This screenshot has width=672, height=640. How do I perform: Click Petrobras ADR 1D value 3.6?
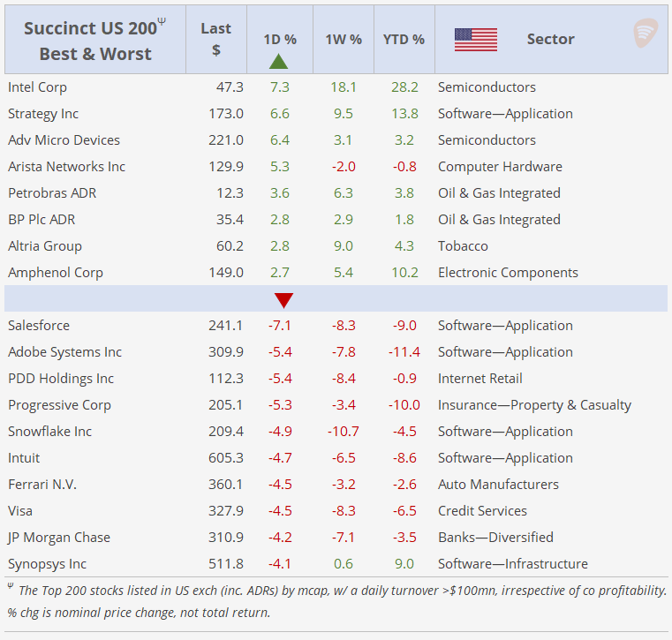(279, 193)
